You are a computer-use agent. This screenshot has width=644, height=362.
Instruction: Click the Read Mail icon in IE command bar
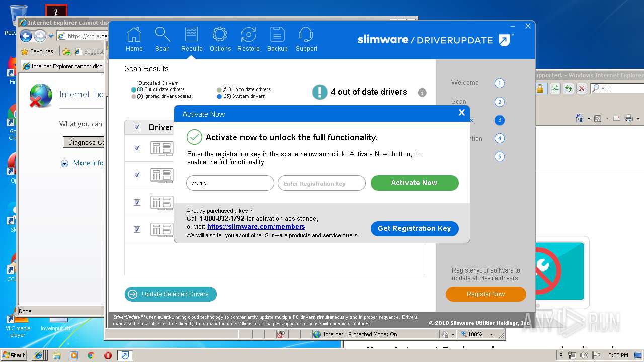click(x=616, y=118)
